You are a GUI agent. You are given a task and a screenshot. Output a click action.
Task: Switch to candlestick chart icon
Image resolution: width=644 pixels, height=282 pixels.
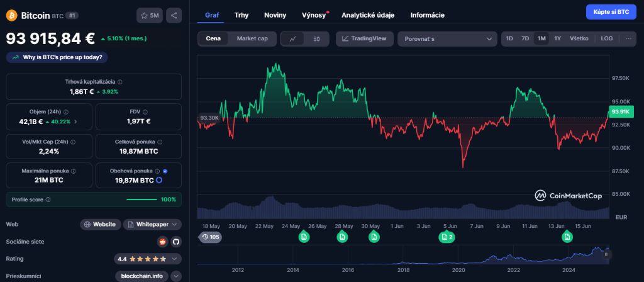click(316, 39)
